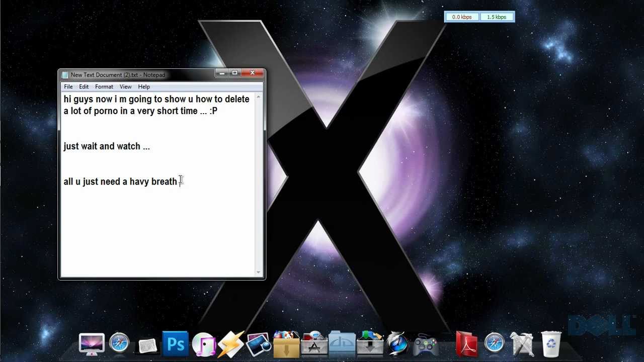
Task: Click the Notepad scrollbar up arrow
Action: coord(259,97)
